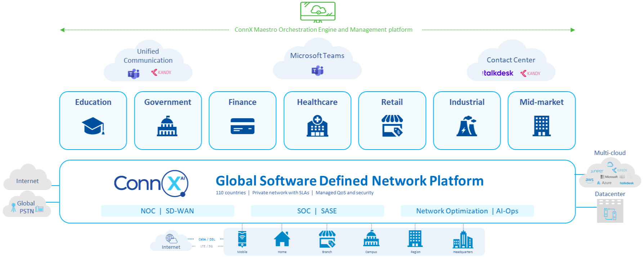Select the '110 countries' text
The height and width of the screenshot is (257, 644).
[x=231, y=192]
